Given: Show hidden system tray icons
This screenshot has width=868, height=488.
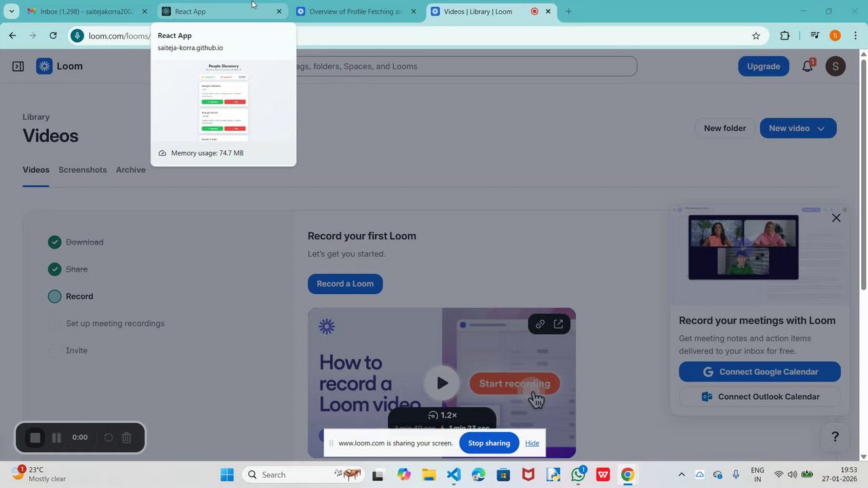Looking at the screenshot, I should 682,474.
